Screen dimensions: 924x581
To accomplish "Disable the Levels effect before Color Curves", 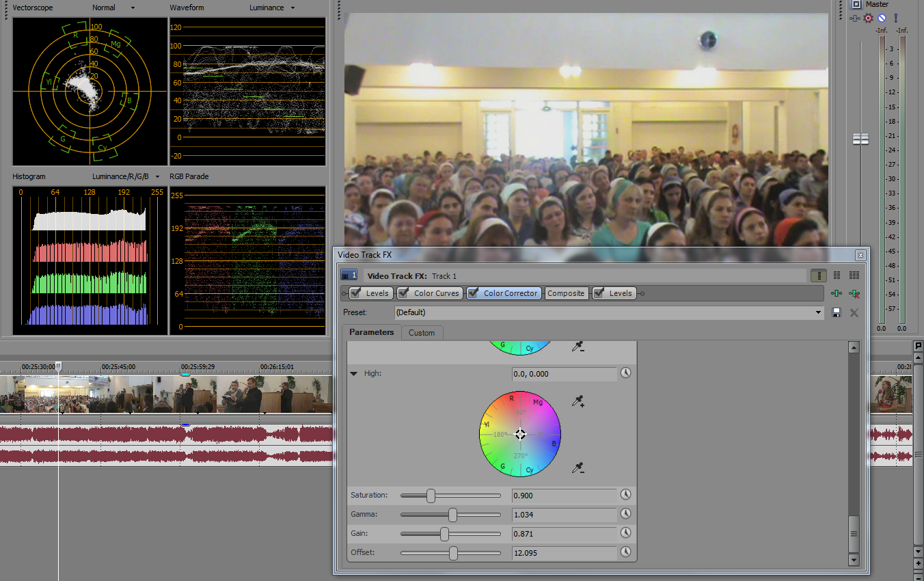I will click(x=356, y=293).
